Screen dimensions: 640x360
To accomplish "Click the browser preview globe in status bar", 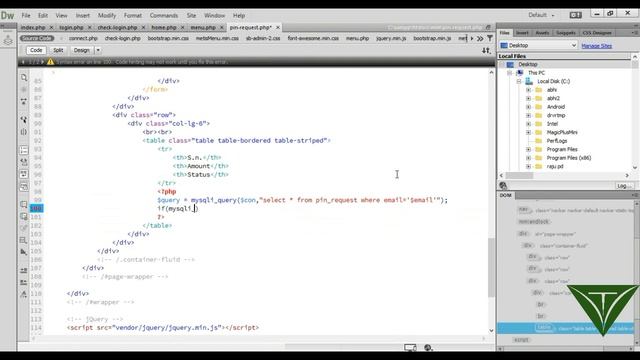I will 428,348.
